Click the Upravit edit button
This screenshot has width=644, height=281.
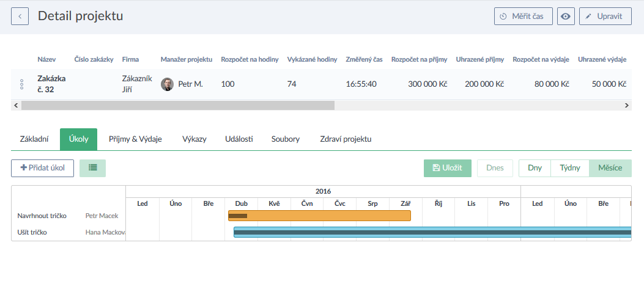click(x=605, y=16)
